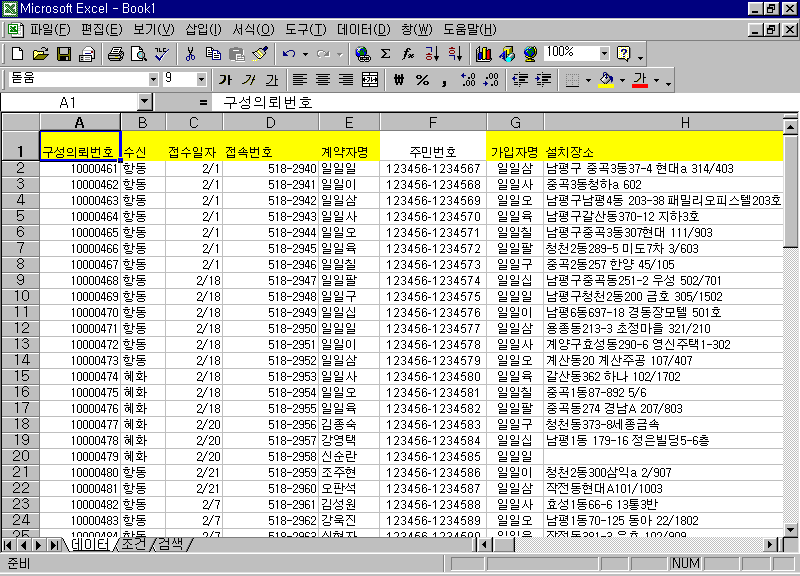Viewport: 800px width, 576px height.
Task: Toggle left alignment
Action: click(299, 80)
